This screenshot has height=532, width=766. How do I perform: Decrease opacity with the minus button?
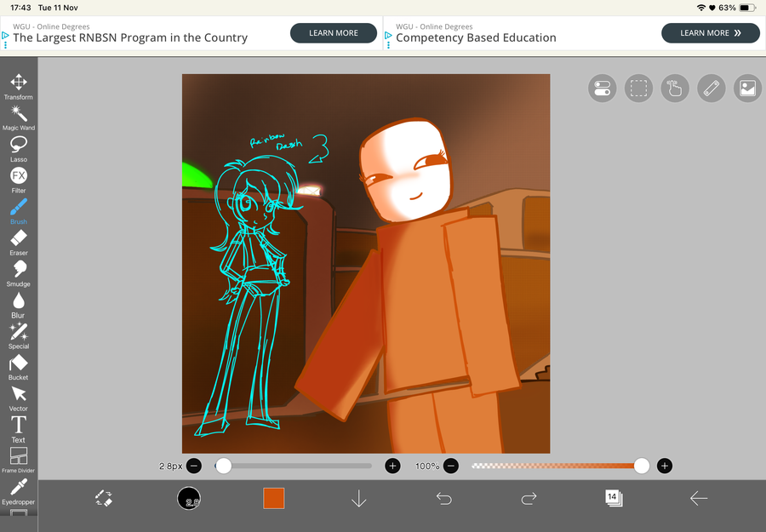point(451,466)
